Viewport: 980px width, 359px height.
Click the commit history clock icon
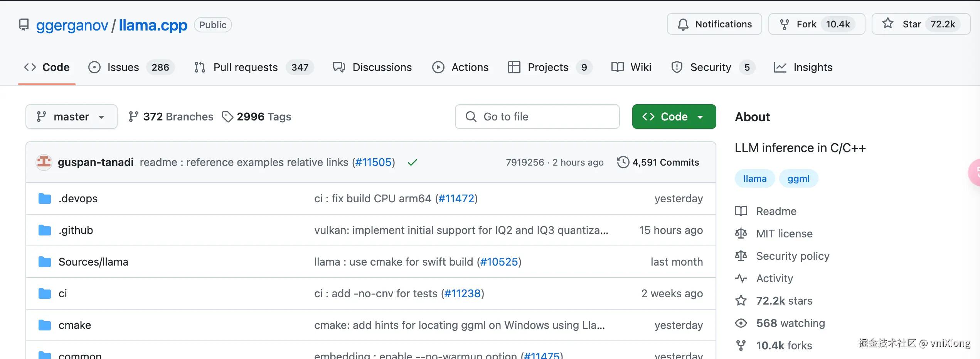click(x=623, y=162)
